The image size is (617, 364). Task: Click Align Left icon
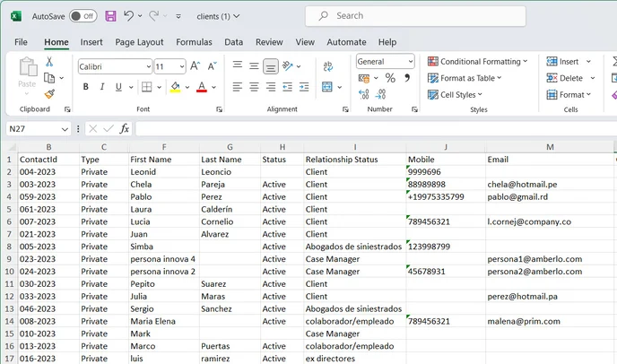(x=238, y=87)
